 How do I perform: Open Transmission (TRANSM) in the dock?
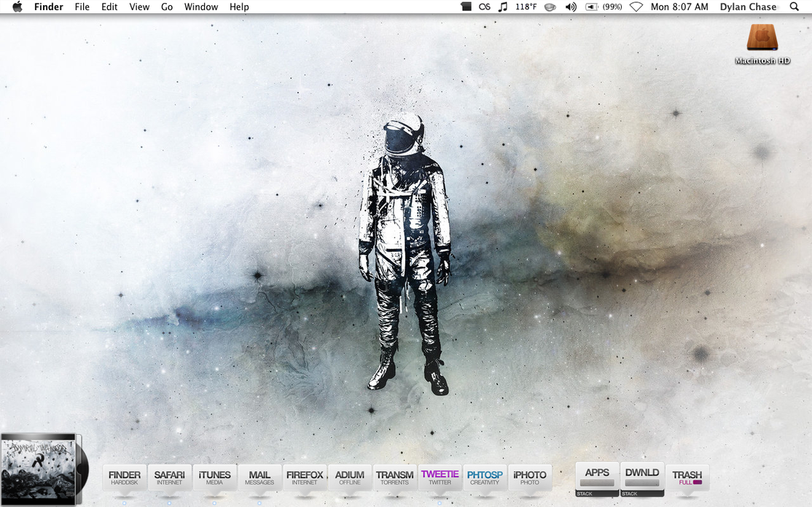(x=394, y=477)
